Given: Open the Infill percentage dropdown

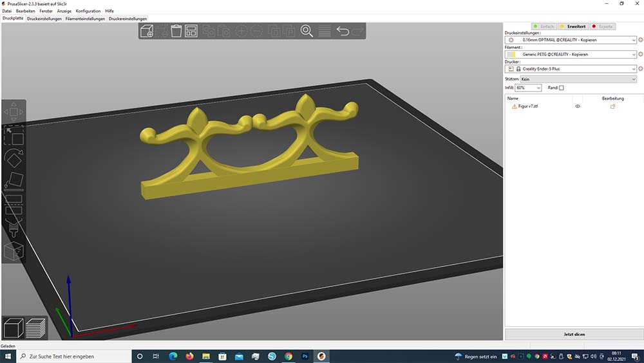Looking at the screenshot, I should [528, 88].
